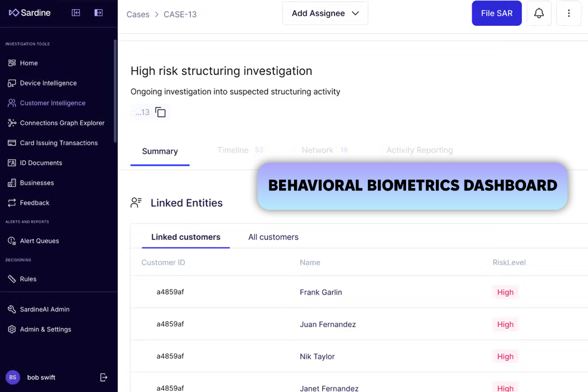Switch to the Network tab

coord(324,150)
